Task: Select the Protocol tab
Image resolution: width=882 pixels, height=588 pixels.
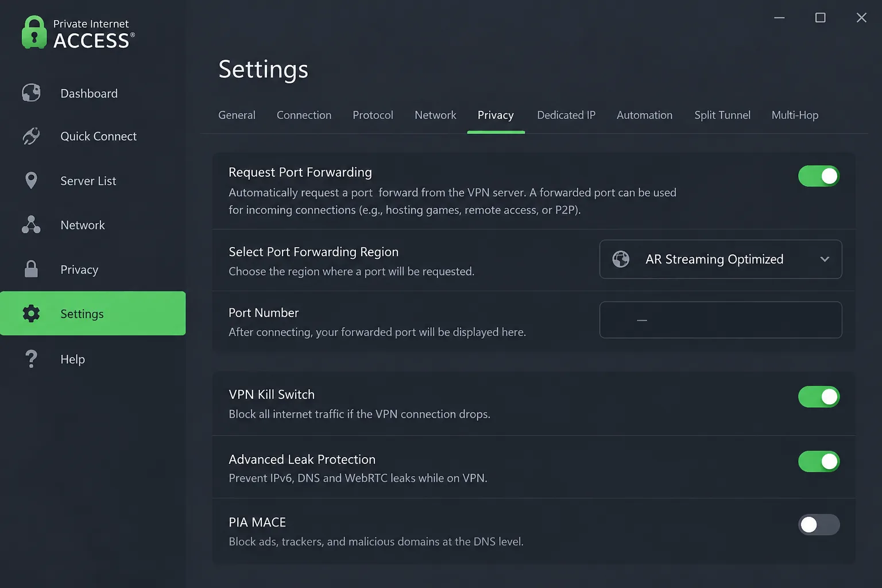Action: [373, 115]
